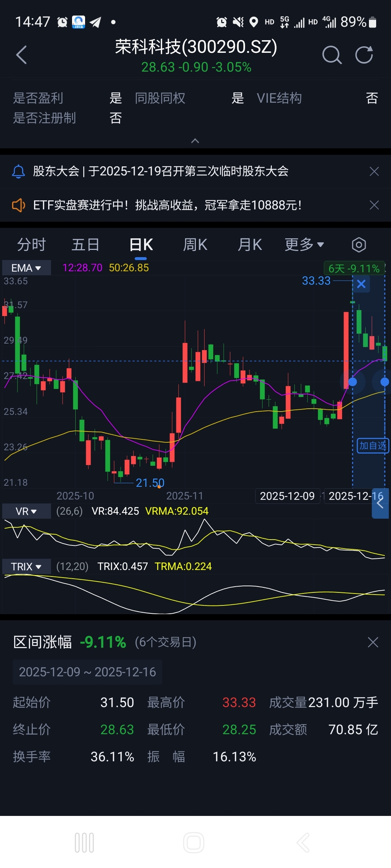Tap the 振幅 16.13% value
391x868 pixels.
234,757
